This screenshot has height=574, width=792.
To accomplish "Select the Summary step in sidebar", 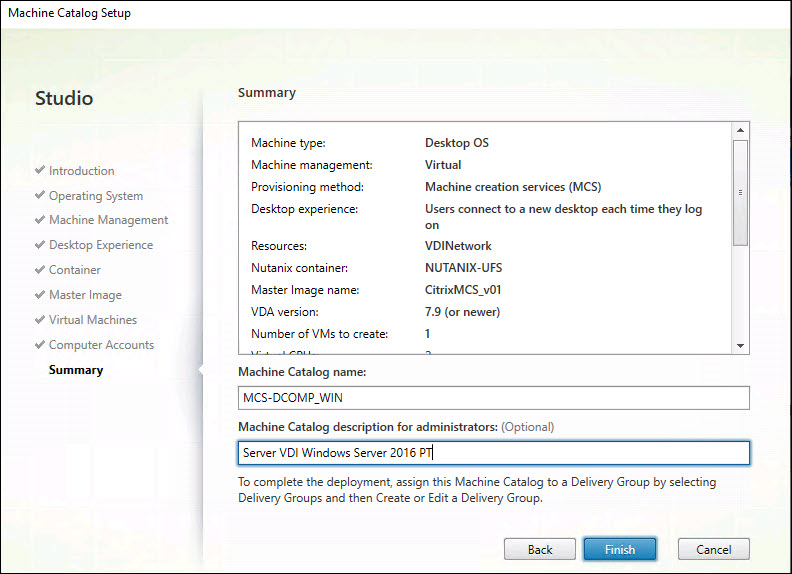I will point(76,370).
